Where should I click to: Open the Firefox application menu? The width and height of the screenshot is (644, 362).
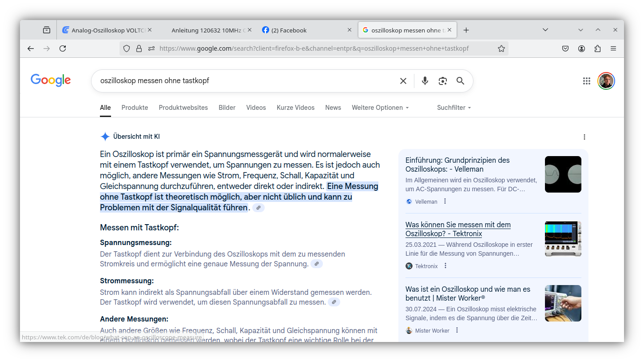(x=613, y=48)
